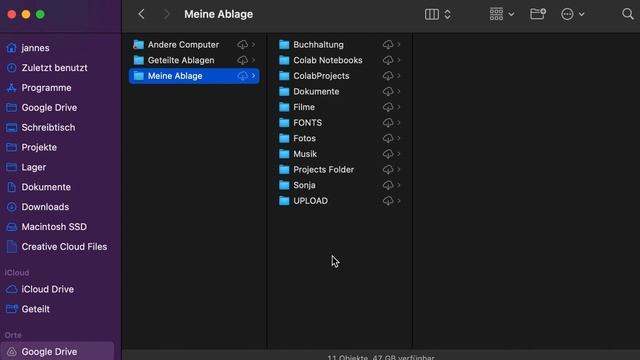Click the new folder toolbar icon
This screenshot has height=360, width=640.
point(538,14)
